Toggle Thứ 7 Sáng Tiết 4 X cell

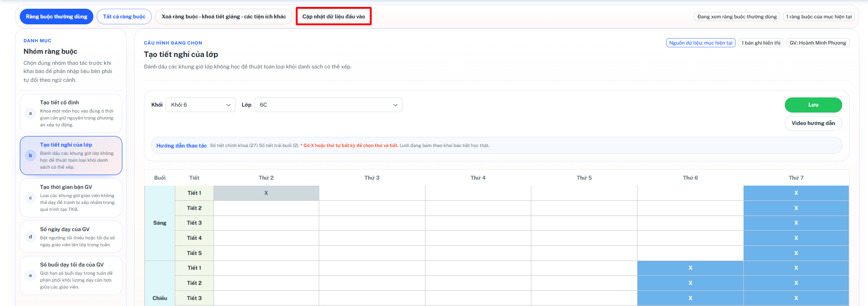coord(796,238)
